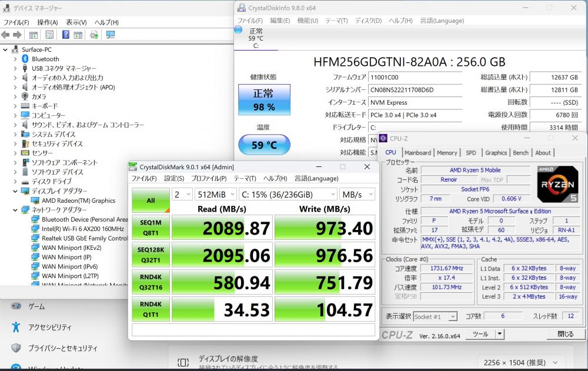
Task: Click the Back arrow in Device Manager toolbar
Action: (6, 35)
